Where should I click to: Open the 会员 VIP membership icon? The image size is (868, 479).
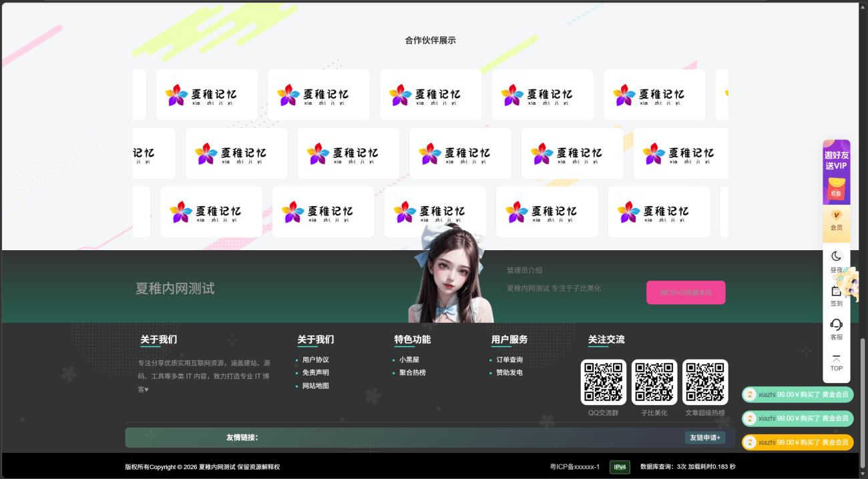(x=836, y=219)
